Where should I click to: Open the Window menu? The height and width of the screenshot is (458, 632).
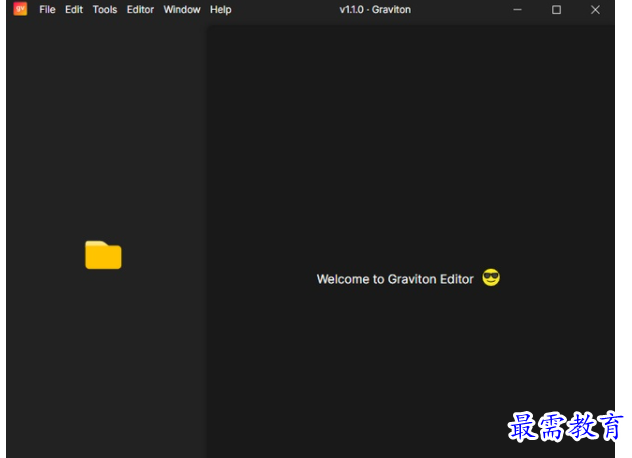182,10
